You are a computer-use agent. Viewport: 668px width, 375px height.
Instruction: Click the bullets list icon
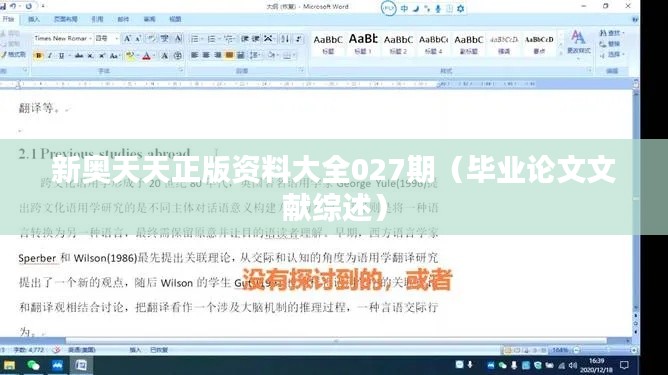(195, 39)
